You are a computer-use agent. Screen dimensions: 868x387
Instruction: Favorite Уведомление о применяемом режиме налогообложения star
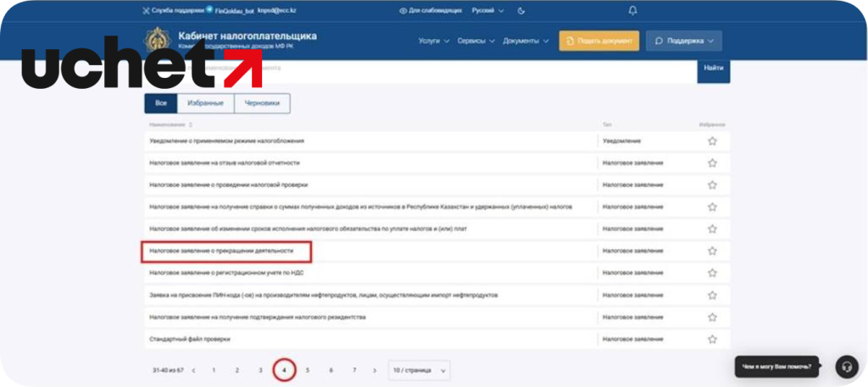(x=712, y=141)
